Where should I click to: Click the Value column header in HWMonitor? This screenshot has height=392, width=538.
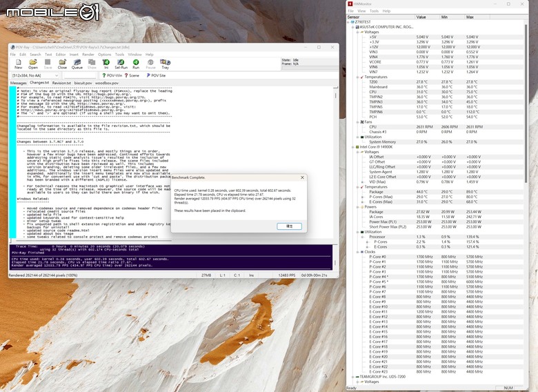[x=427, y=17]
